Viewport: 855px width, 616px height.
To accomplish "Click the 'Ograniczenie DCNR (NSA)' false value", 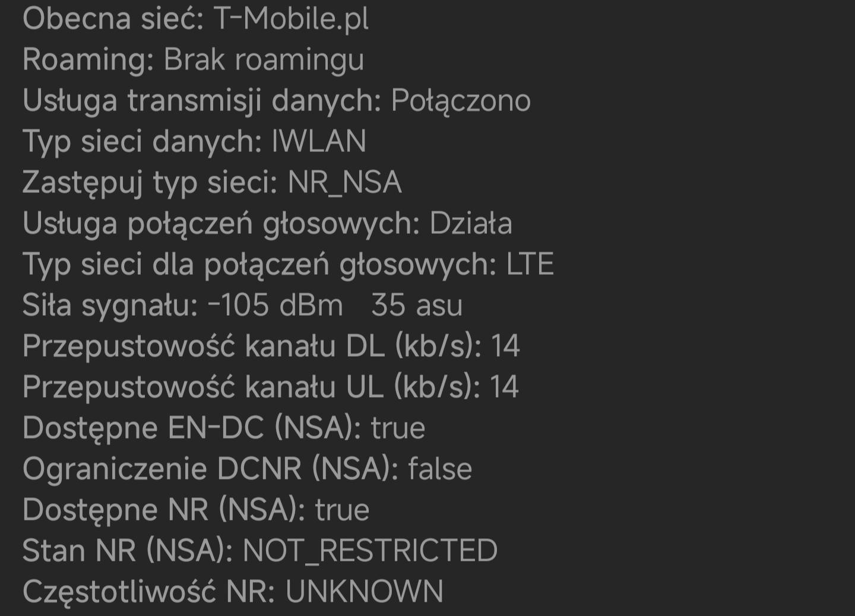I will click(440, 469).
